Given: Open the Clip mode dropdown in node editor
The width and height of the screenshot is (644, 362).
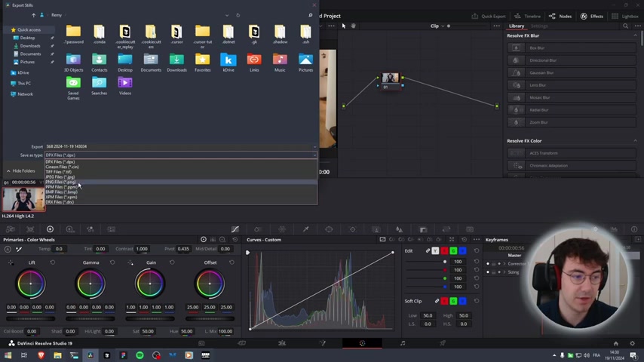Looking at the screenshot, I should pos(437,26).
